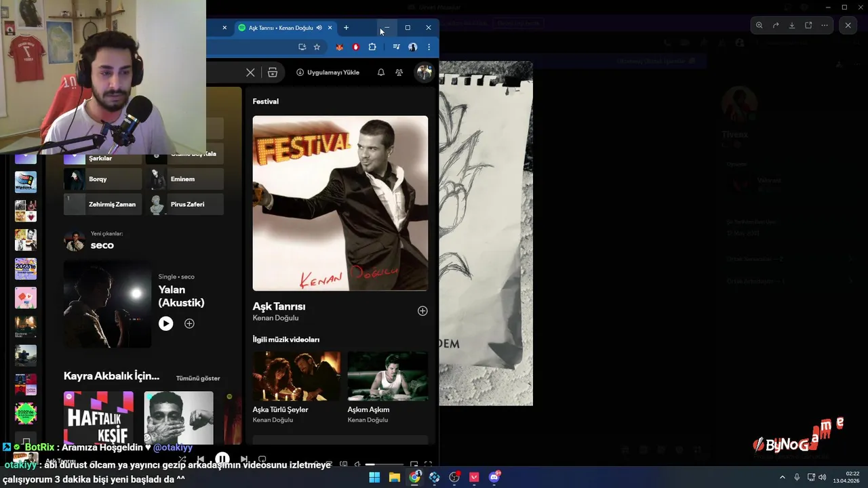Toggle shuffle in the Spotify player
The image size is (868, 488).
[182, 459]
